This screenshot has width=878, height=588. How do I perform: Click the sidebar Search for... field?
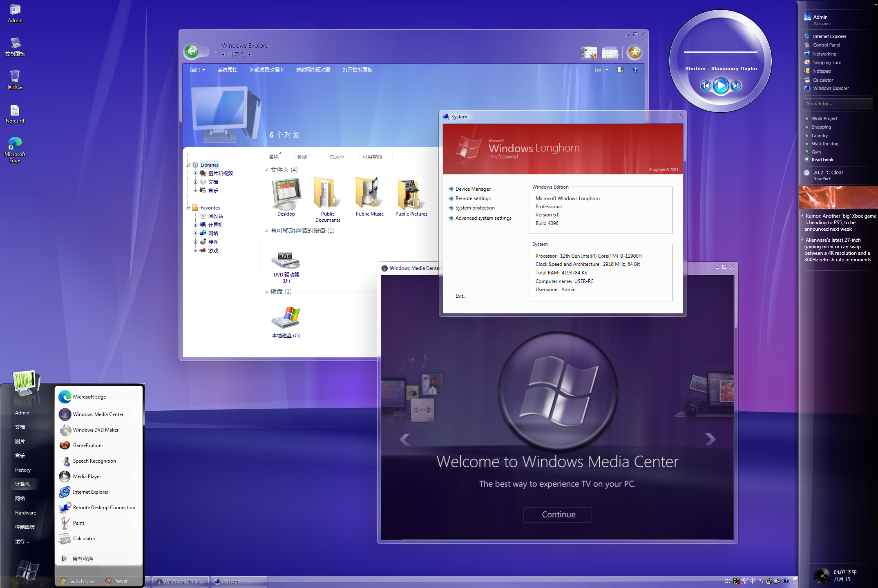click(838, 104)
